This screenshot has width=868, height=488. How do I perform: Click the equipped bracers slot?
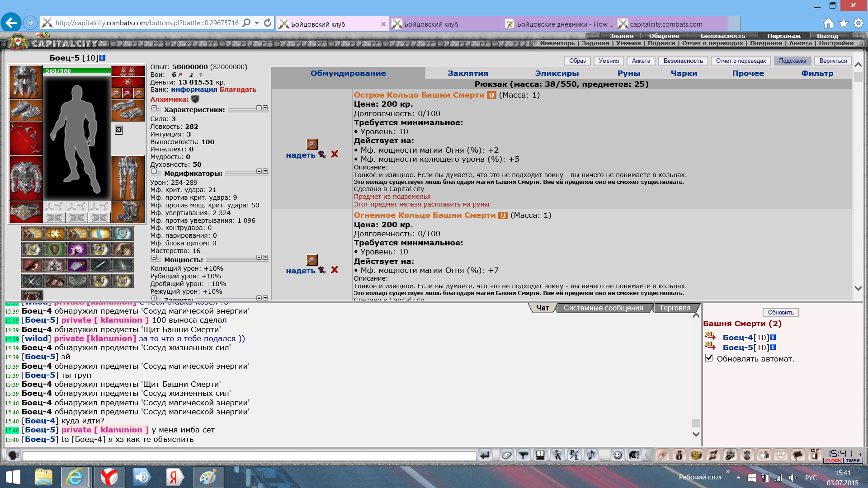coord(26,111)
